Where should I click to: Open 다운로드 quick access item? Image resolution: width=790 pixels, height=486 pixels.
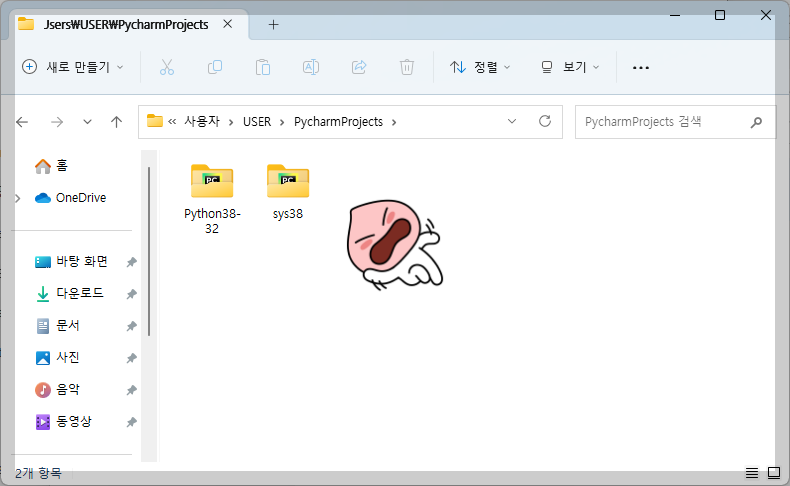(x=70, y=293)
